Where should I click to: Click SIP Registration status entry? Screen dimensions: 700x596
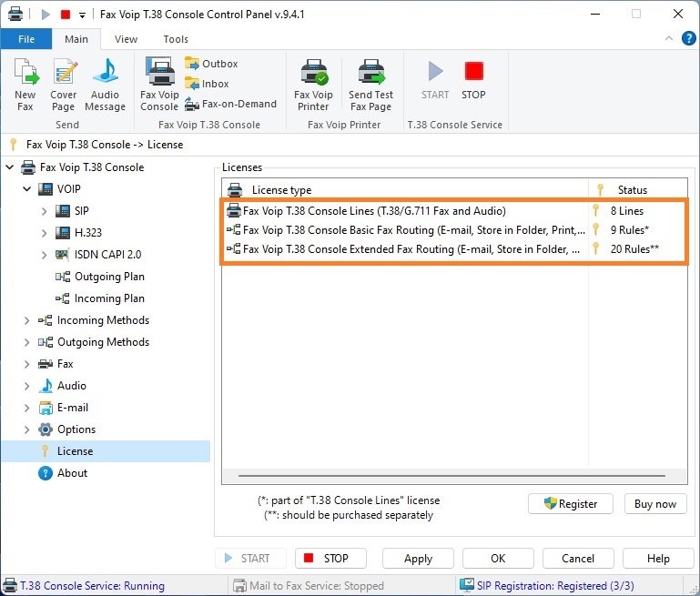pos(547,586)
